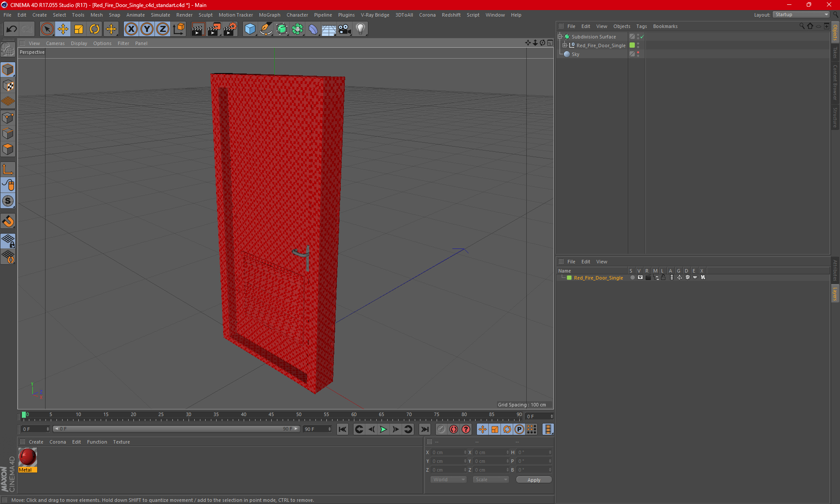840x504 pixels.
Task: Click the coordinate system icon
Action: (179, 29)
